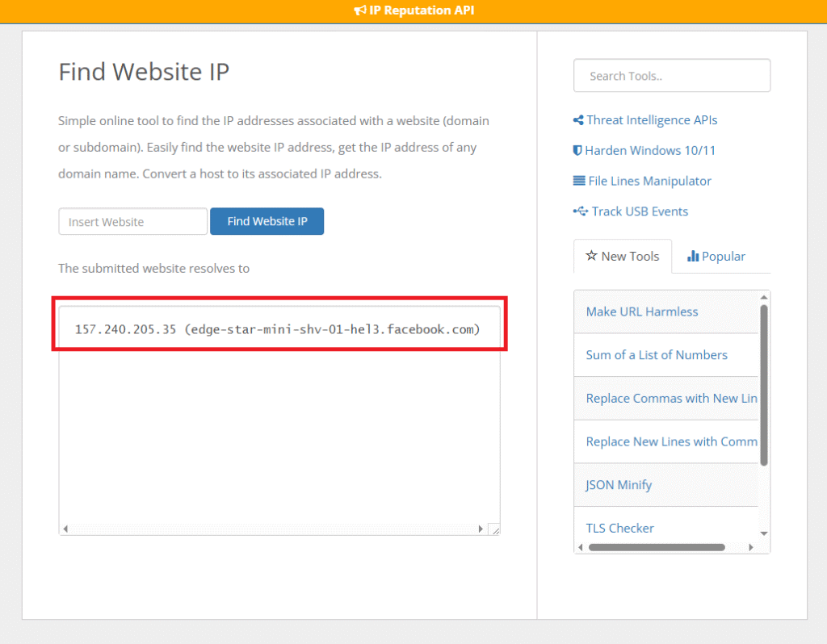The image size is (827, 644).
Task: Focus the Insert Website input field
Action: point(133,221)
